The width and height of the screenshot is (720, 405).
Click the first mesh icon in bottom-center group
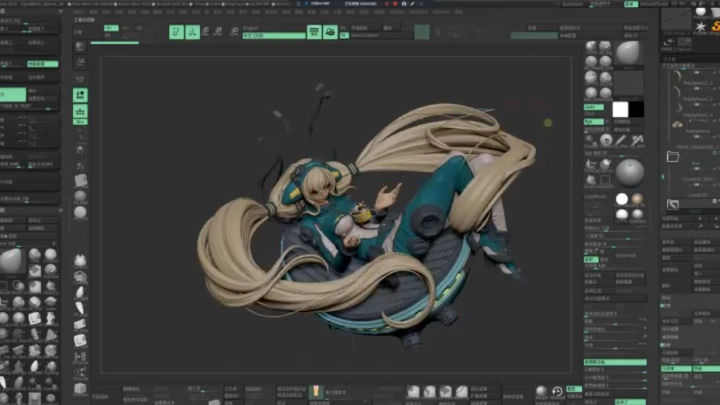[413, 391]
